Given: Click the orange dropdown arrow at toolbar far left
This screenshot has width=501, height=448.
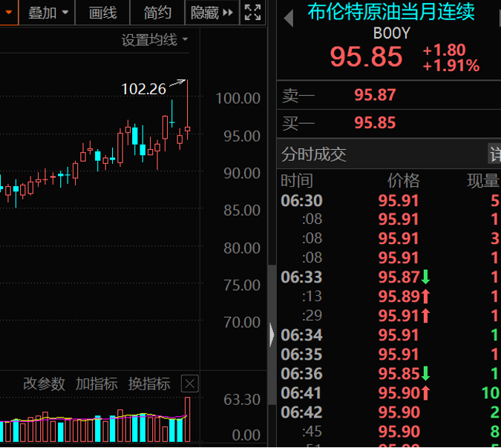Looking at the screenshot, I should [8, 12].
